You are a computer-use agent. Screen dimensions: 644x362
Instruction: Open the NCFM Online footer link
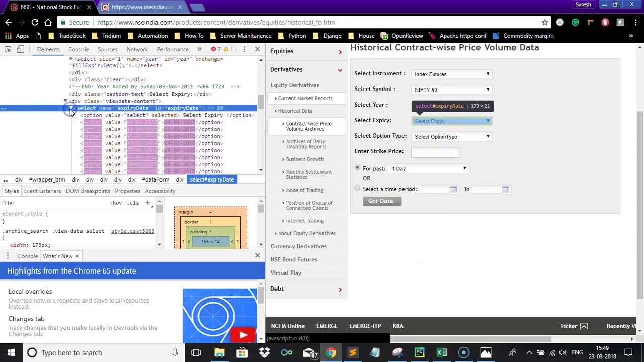tap(288, 326)
